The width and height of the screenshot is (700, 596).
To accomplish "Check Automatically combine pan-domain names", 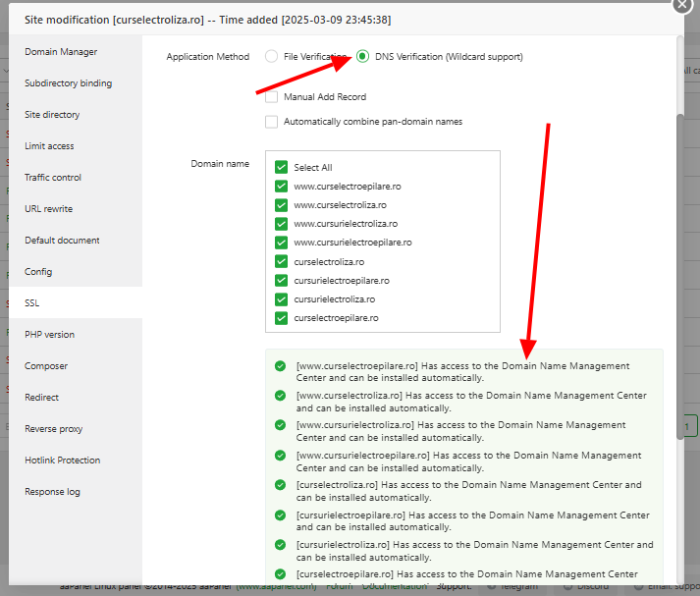I will click(x=272, y=122).
